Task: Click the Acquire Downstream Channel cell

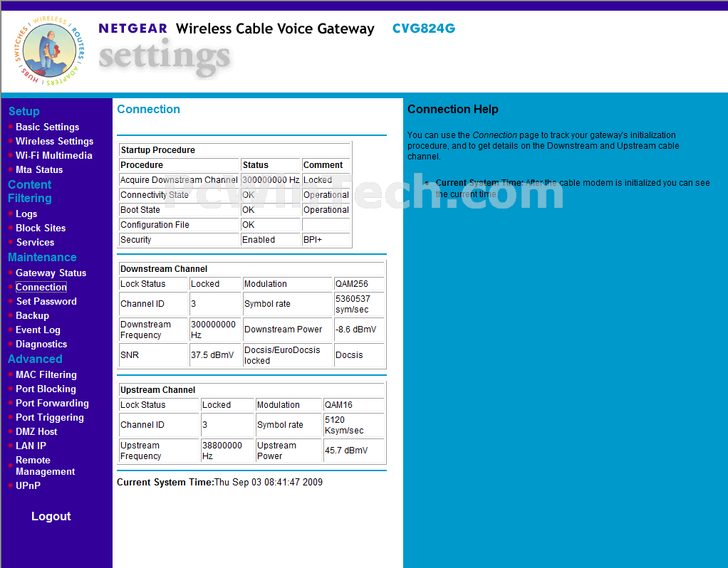Action: pos(180,180)
